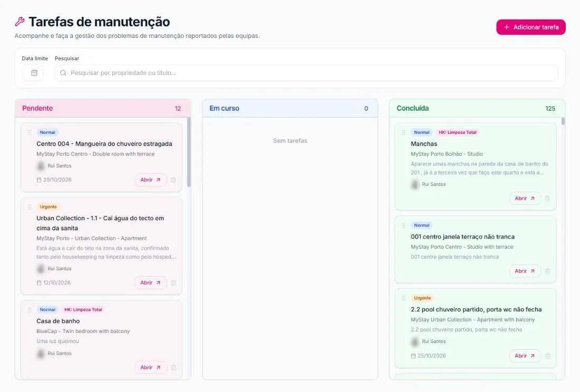This screenshot has height=392, width=580.
Task: Delete the Cai água do tecto task
Action: coord(173,283)
